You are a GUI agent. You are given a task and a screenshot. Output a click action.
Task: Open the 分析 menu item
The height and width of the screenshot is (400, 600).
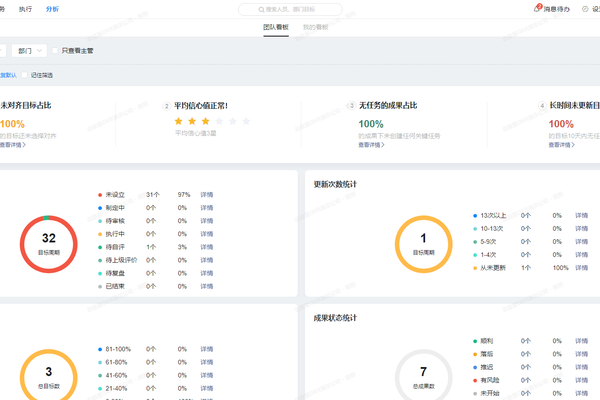click(52, 9)
